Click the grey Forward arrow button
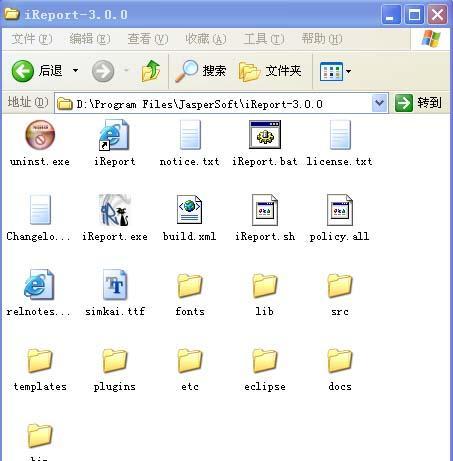 pos(103,71)
